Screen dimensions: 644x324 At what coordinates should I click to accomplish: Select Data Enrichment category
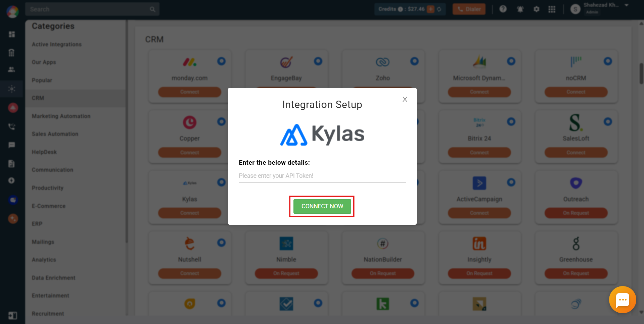(x=54, y=278)
